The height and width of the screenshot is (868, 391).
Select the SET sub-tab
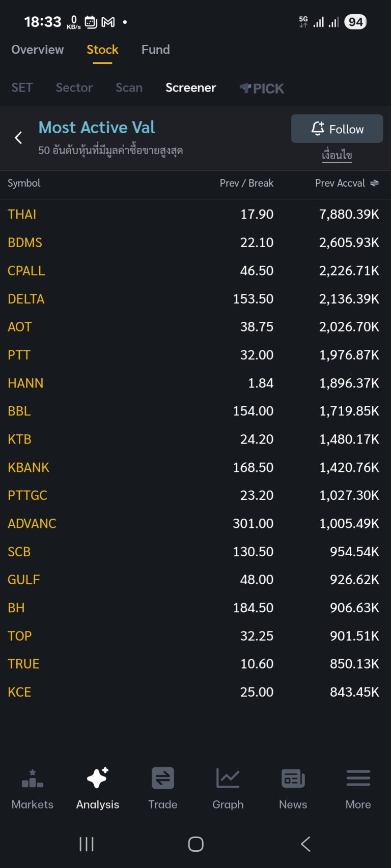(22, 87)
